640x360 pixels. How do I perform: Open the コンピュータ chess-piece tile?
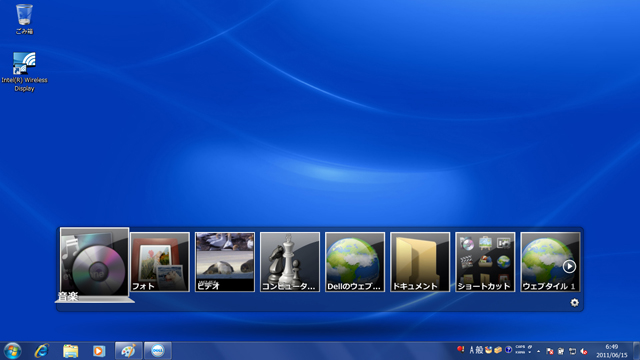(x=290, y=262)
